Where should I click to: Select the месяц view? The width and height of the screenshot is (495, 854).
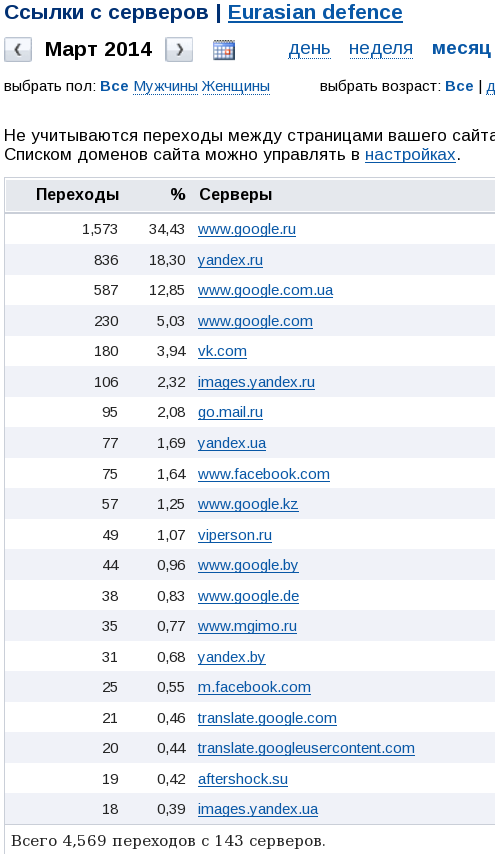point(461,48)
